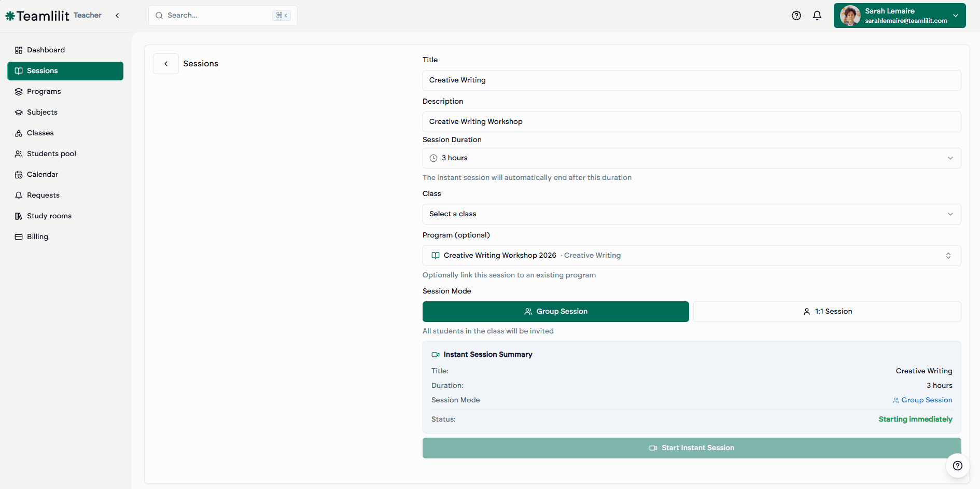Focus the Search box
The width and height of the screenshot is (980, 489).
(x=218, y=16)
